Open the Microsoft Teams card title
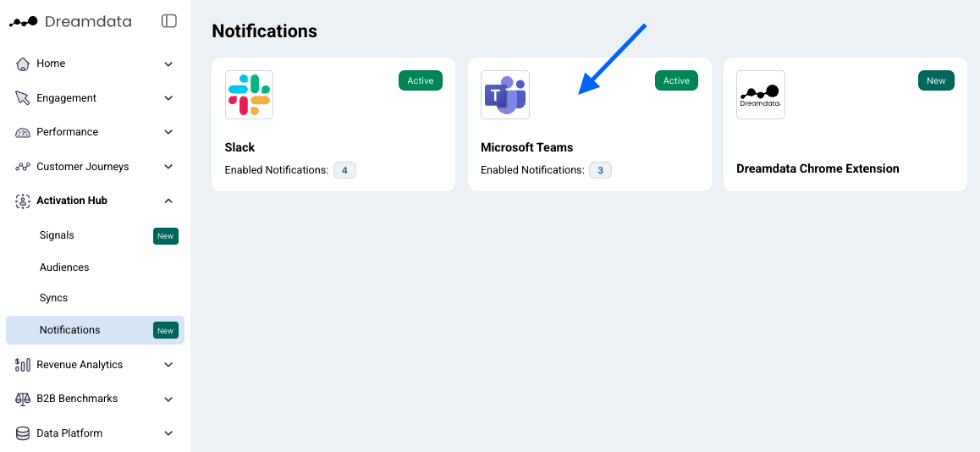 (x=527, y=148)
